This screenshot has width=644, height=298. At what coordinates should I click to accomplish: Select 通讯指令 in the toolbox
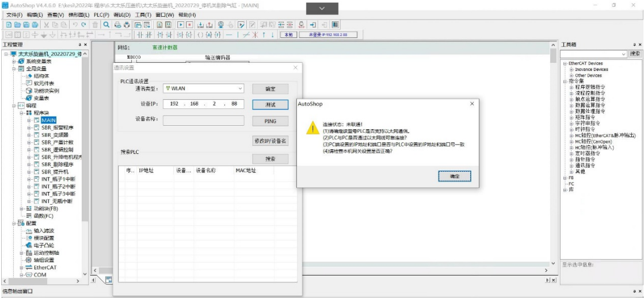(585, 165)
